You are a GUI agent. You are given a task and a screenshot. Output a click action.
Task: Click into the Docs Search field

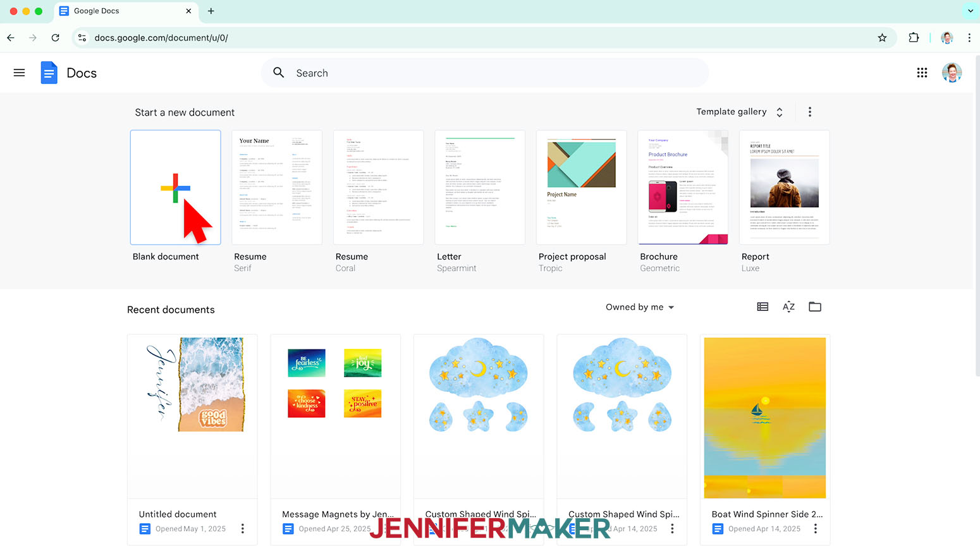[x=485, y=73]
